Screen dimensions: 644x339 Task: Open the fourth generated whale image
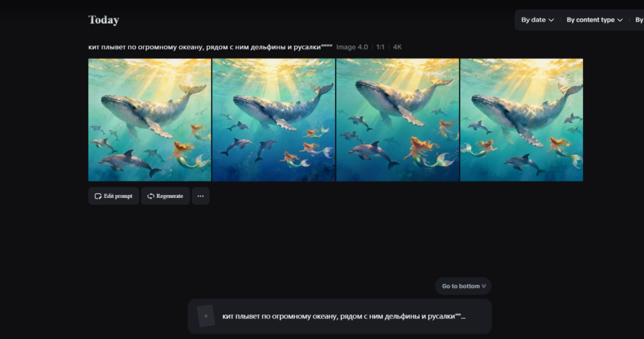[521, 120]
